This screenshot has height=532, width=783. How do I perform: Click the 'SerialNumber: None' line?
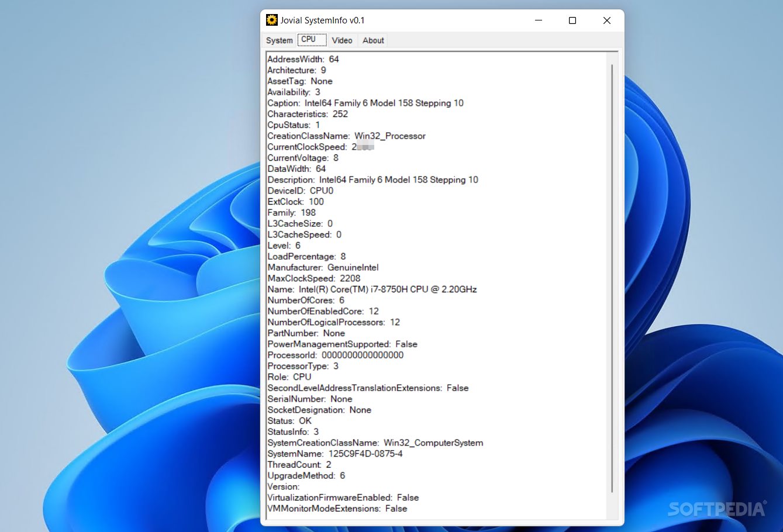click(310, 399)
